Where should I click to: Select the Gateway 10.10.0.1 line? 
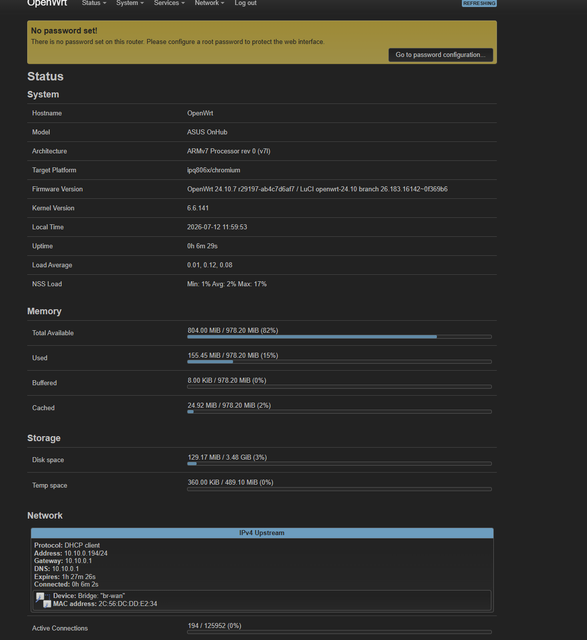click(63, 561)
